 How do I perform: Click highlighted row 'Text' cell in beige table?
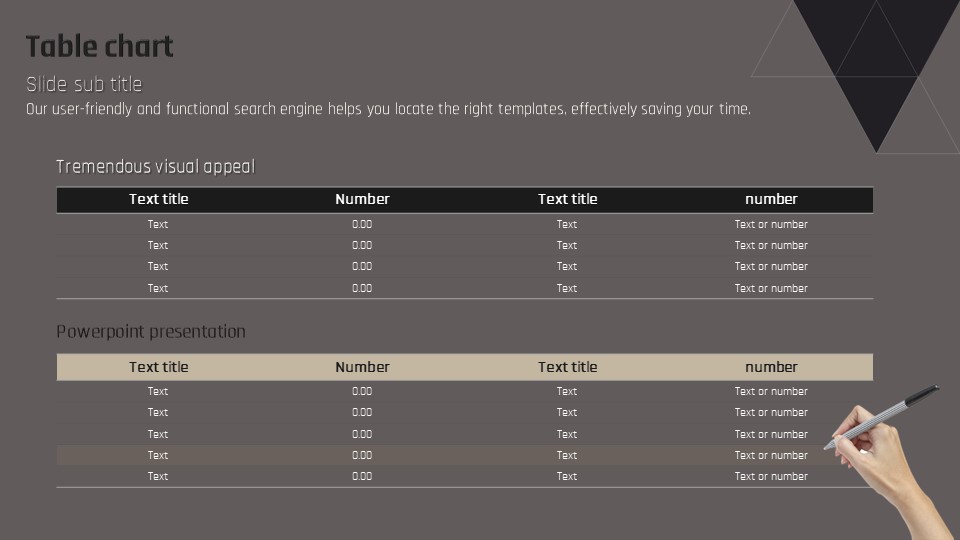[x=157, y=455]
